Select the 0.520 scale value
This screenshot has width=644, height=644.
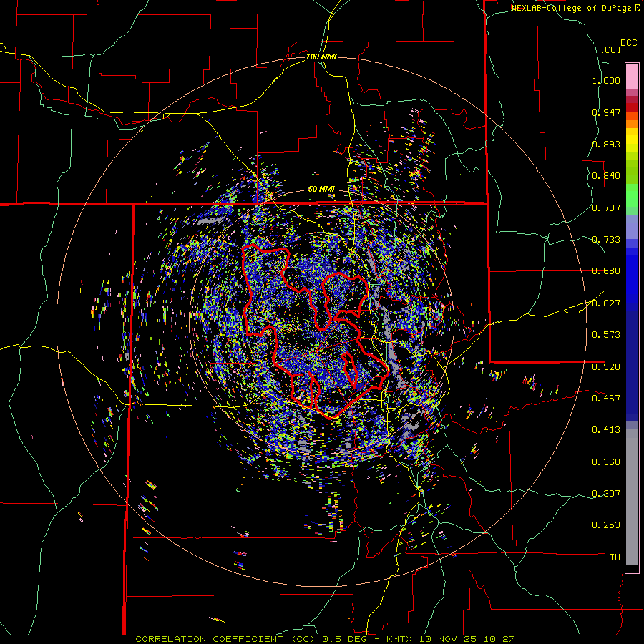point(606,366)
